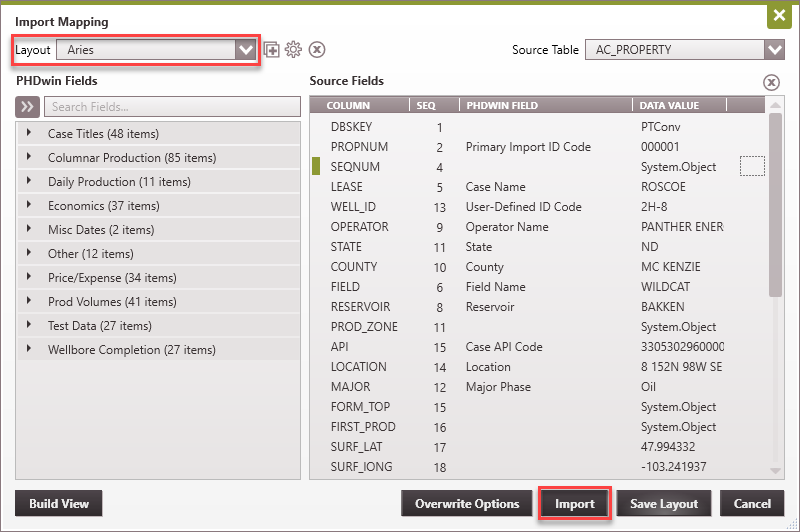Viewport: 800px width, 532px height.
Task: Click the Operator Name mapping cell
Action: point(507,226)
